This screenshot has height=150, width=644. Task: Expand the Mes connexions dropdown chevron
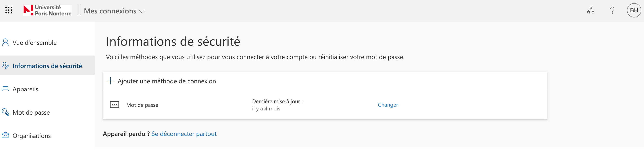click(x=142, y=12)
